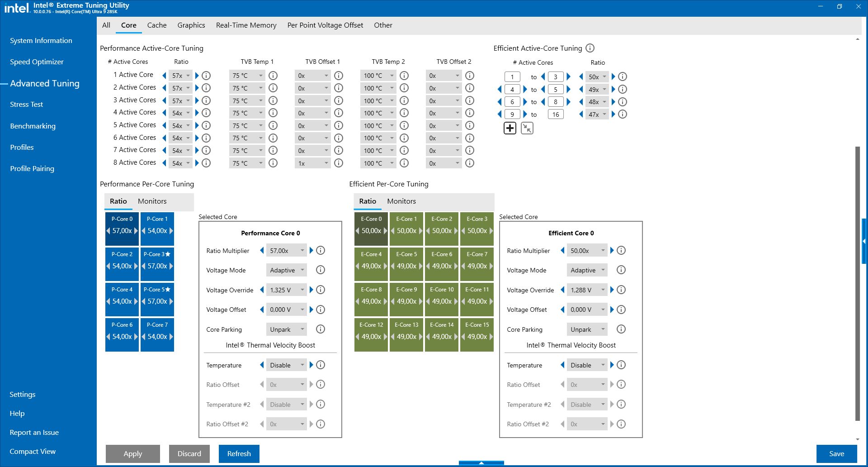Open Benchmarking in the sidebar
Image resolution: width=868 pixels, height=467 pixels.
33,126
